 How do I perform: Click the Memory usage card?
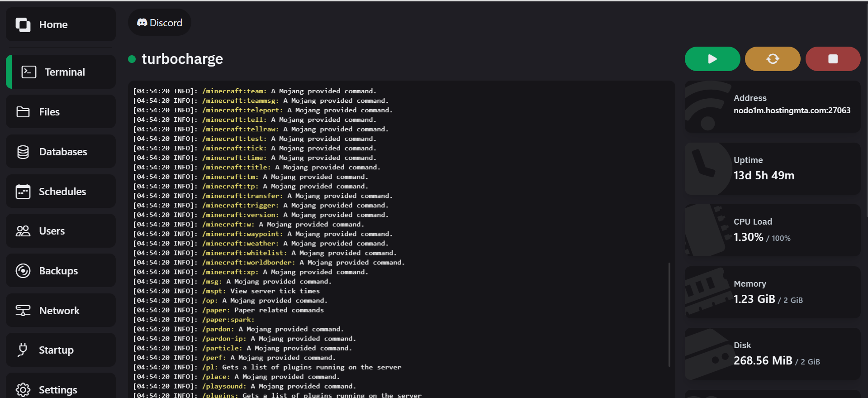coord(772,292)
